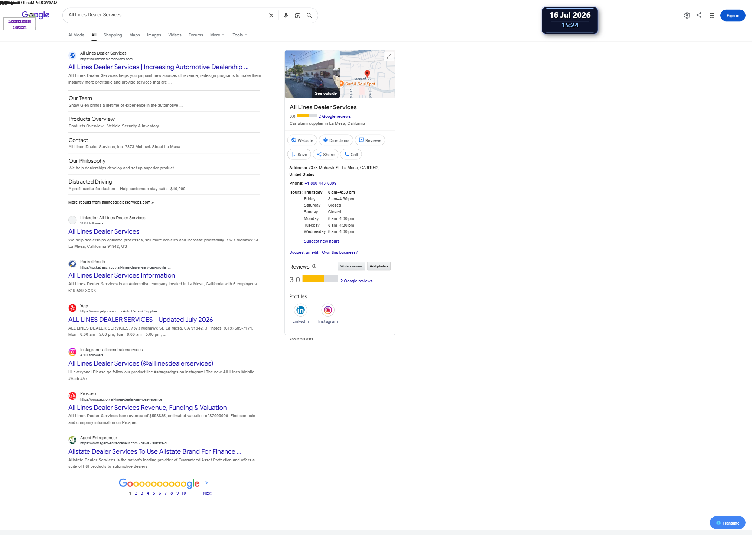Click the Yelp result favicon
The image size is (756, 535).
pyautogui.click(x=72, y=308)
